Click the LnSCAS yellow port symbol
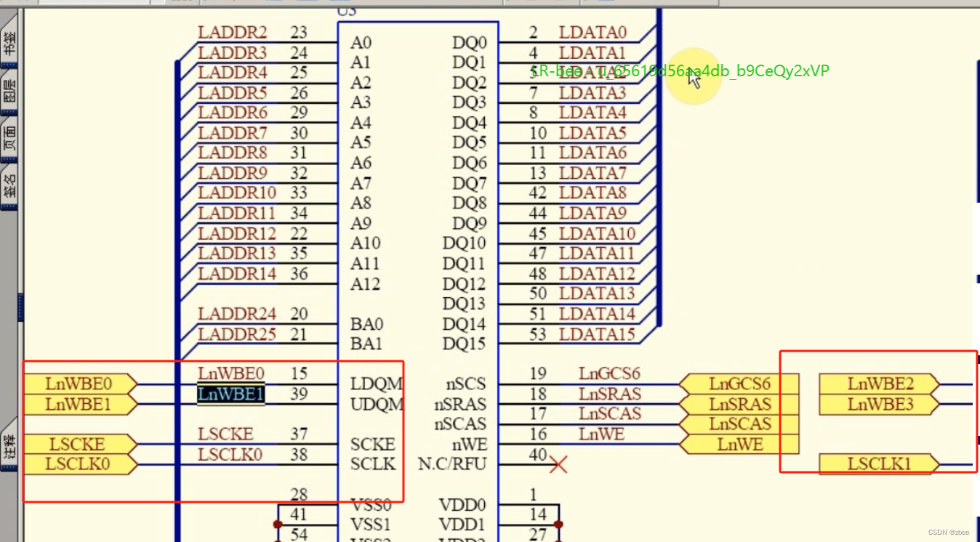980x542 pixels. point(739,424)
